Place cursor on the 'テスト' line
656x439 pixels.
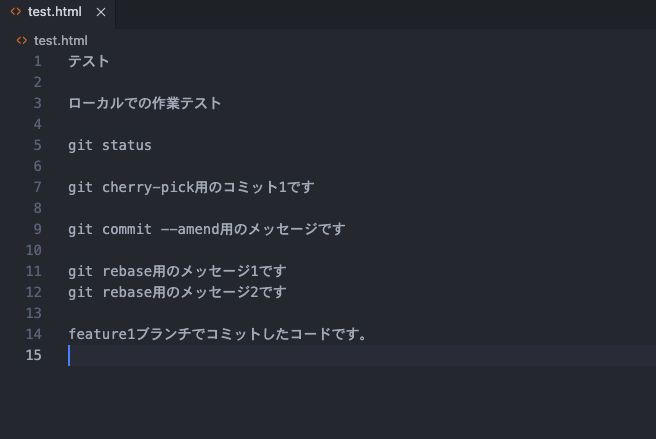click(89, 62)
